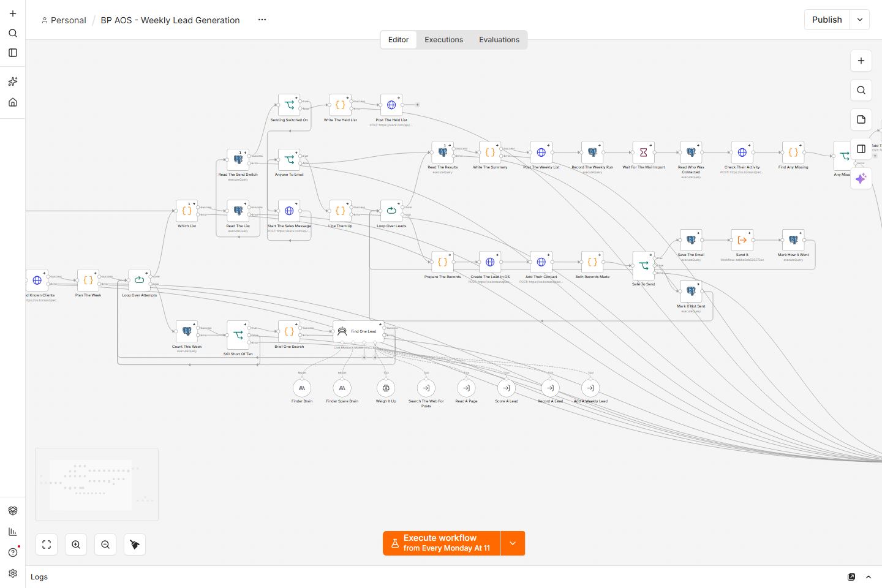
Task: Click Execute workflow from Every Monday At 11
Action: (442, 543)
